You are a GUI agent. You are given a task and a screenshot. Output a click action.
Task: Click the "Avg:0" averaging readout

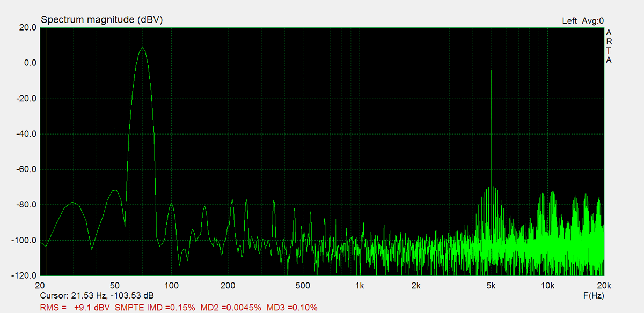[x=594, y=21]
